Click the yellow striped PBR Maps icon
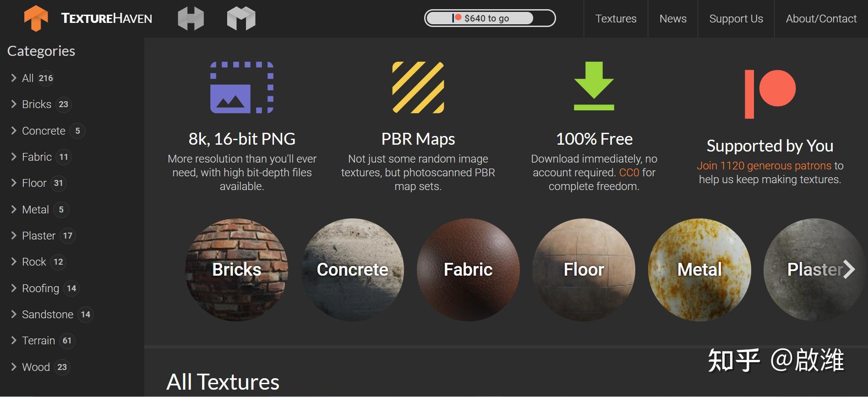The height and width of the screenshot is (397, 868). pyautogui.click(x=418, y=87)
